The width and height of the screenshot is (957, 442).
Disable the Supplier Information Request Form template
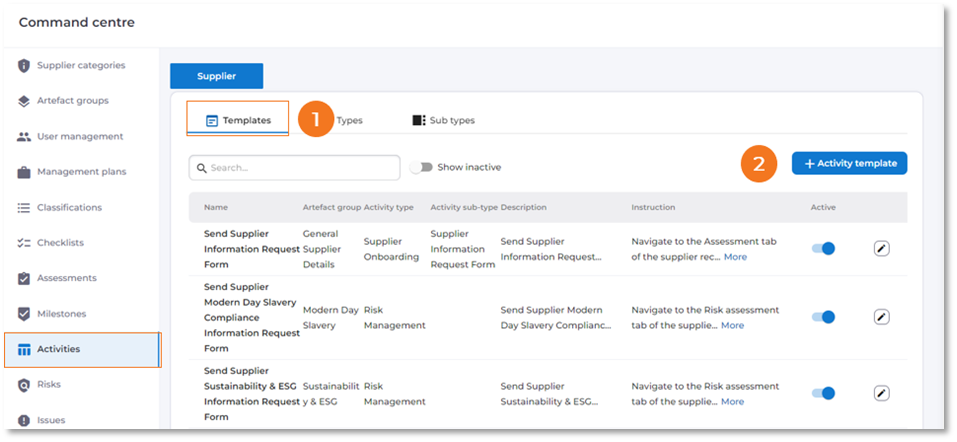tap(823, 248)
